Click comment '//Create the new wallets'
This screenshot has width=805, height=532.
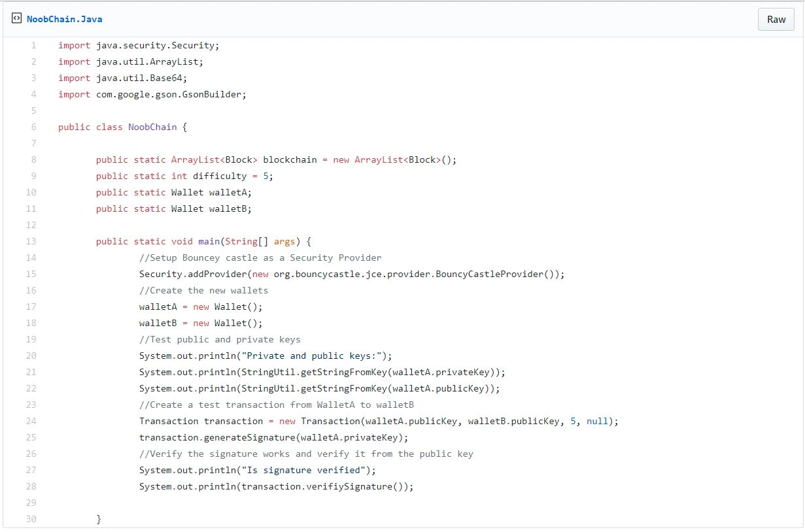click(x=204, y=290)
